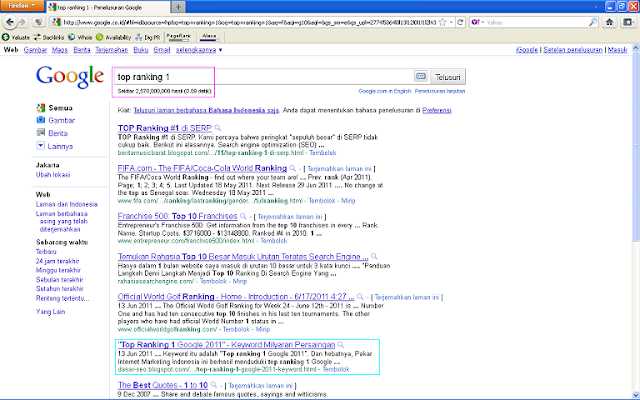Go back with the browser Back arrow

[x=10, y=22]
